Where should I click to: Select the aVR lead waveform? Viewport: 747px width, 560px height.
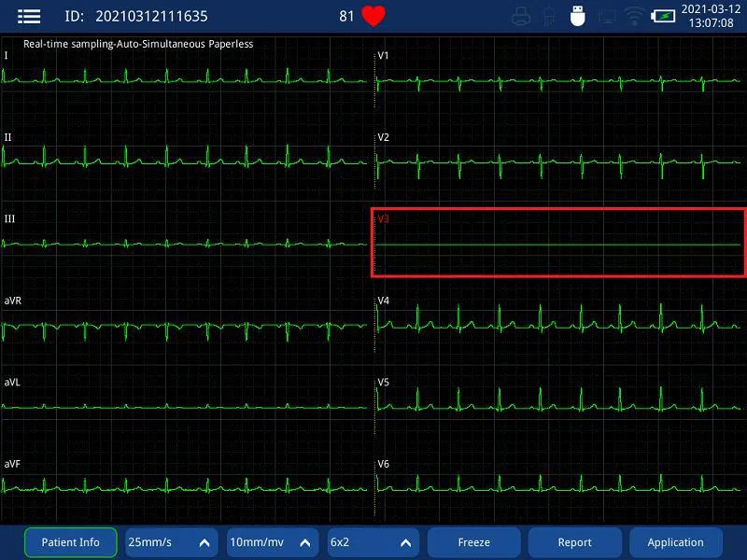(184, 328)
